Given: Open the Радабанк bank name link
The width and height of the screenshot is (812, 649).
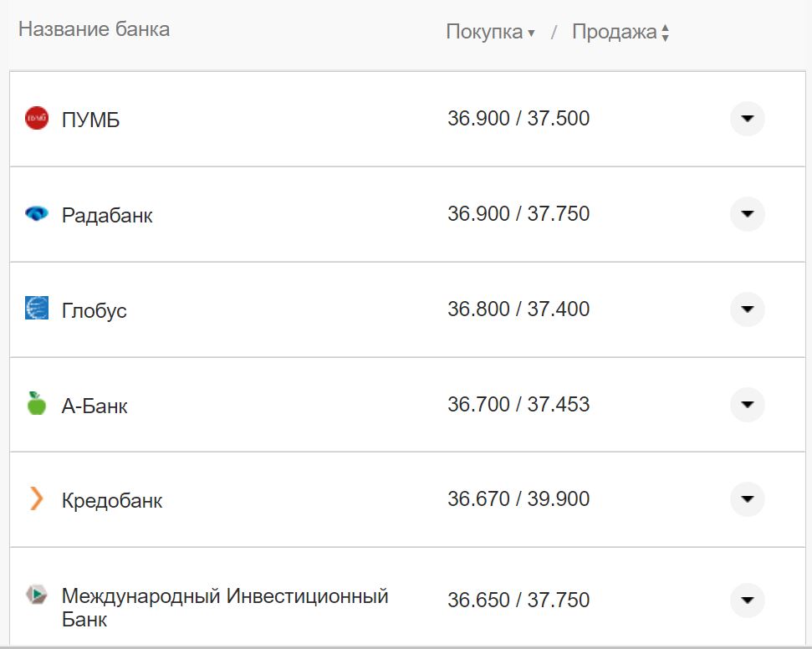Looking at the screenshot, I should click(107, 216).
